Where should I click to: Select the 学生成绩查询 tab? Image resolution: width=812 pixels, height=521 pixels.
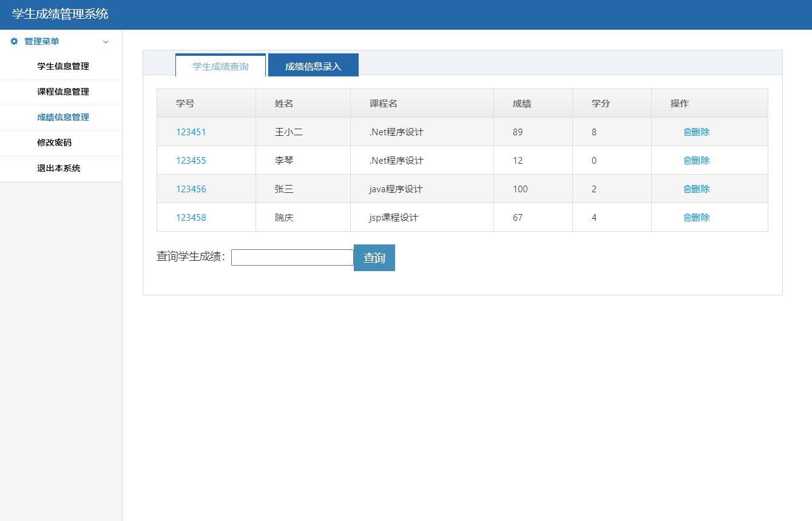point(220,66)
